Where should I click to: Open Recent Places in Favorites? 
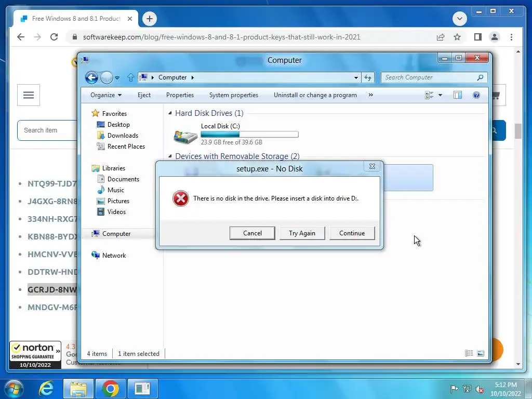pyautogui.click(x=126, y=146)
